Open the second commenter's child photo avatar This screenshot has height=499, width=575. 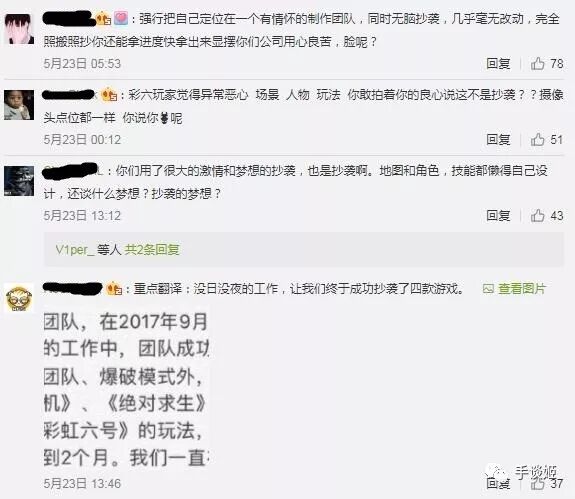[x=19, y=105]
